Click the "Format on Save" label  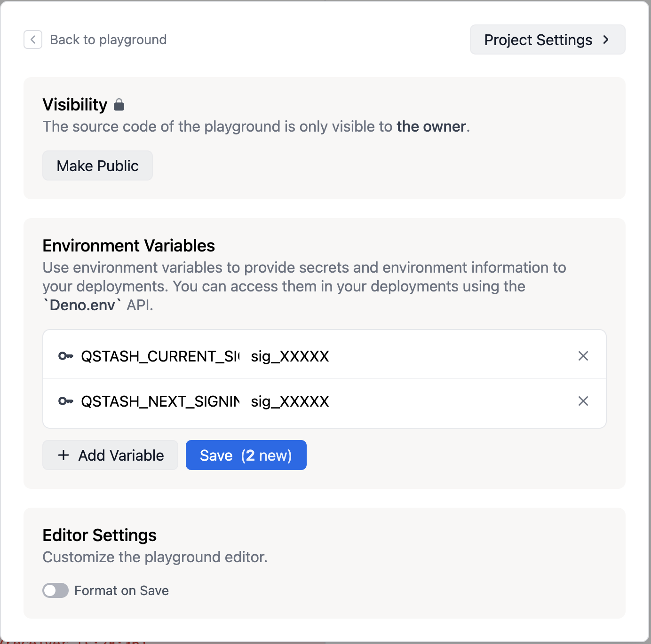(121, 591)
